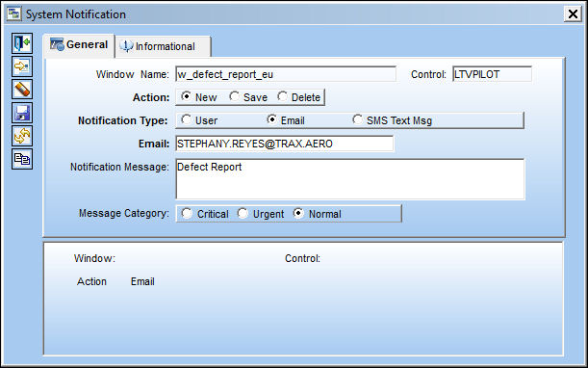Close the System Notification window
The height and width of the screenshot is (368, 588).
[x=573, y=14]
